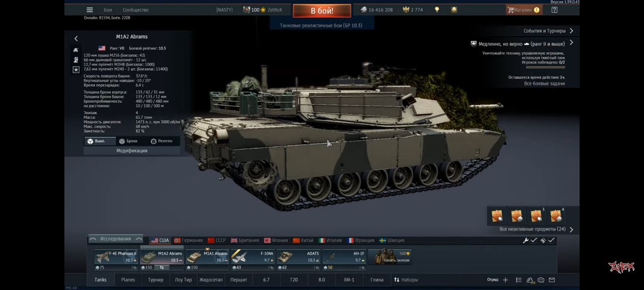Switch to the Tanks preset tab
644x290 pixels.
click(x=101, y=280)
